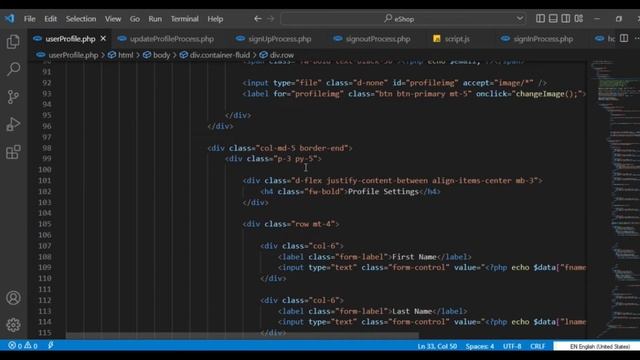
Task: Click "col-md-5 border-end" class value
Action: coord(302,148)
